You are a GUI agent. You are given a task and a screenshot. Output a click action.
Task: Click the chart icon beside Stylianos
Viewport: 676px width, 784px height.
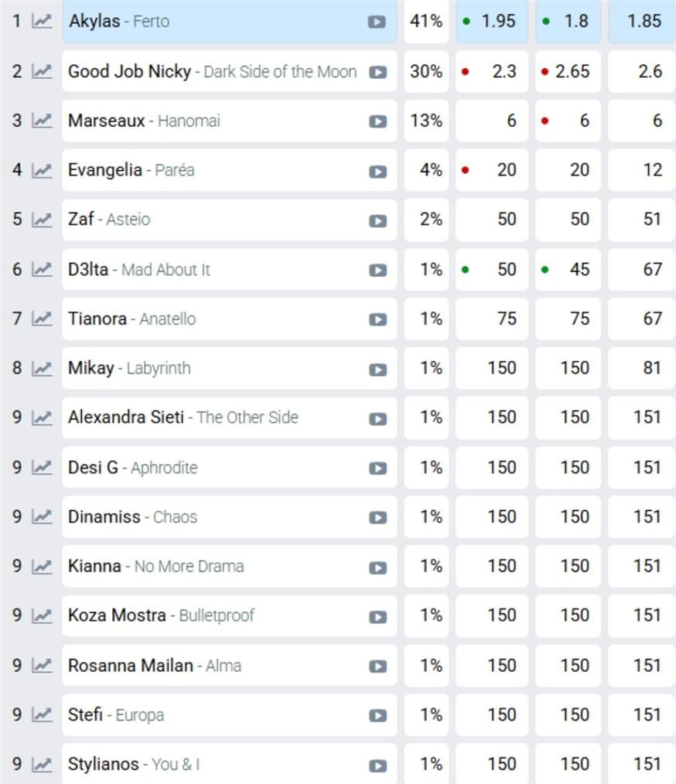[x=42, y=765]
